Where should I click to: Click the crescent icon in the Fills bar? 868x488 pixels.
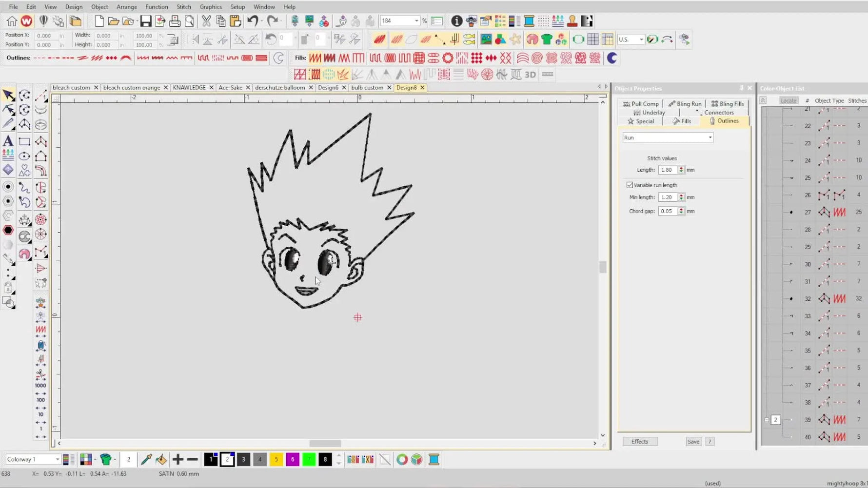[x=612, y=58]
